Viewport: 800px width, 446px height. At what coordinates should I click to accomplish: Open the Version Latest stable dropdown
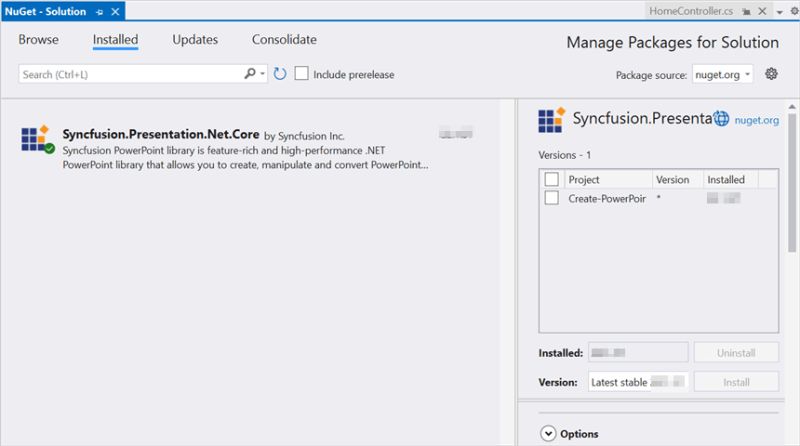tap(638, 382)
